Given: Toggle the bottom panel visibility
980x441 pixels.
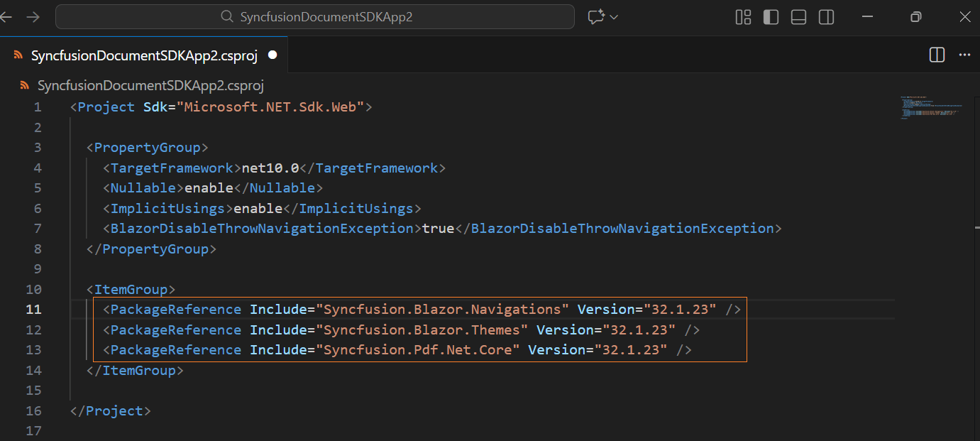Looking at the screenshot, I should 798,16.
